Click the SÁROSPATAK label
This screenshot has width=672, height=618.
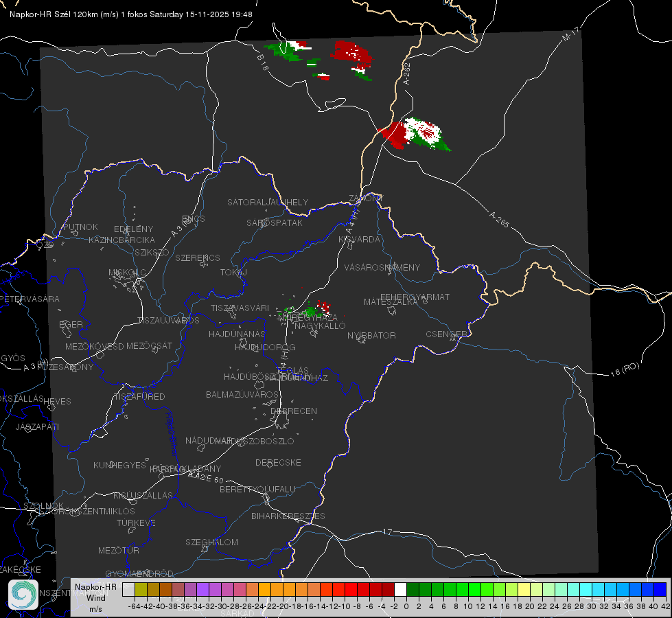tap(275, 222)
